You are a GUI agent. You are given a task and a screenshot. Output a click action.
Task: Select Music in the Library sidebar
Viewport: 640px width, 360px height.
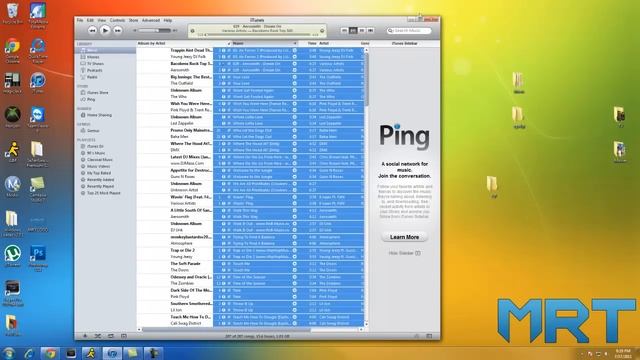105,50
